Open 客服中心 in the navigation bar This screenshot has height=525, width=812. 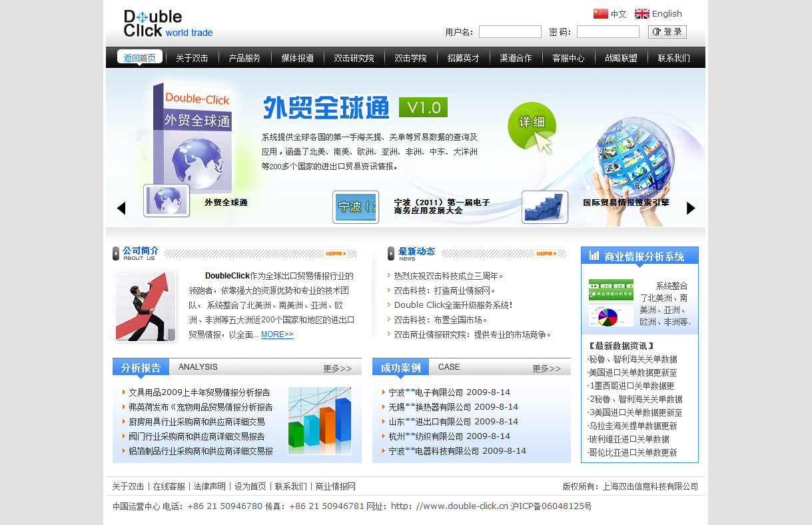[568, 58]
